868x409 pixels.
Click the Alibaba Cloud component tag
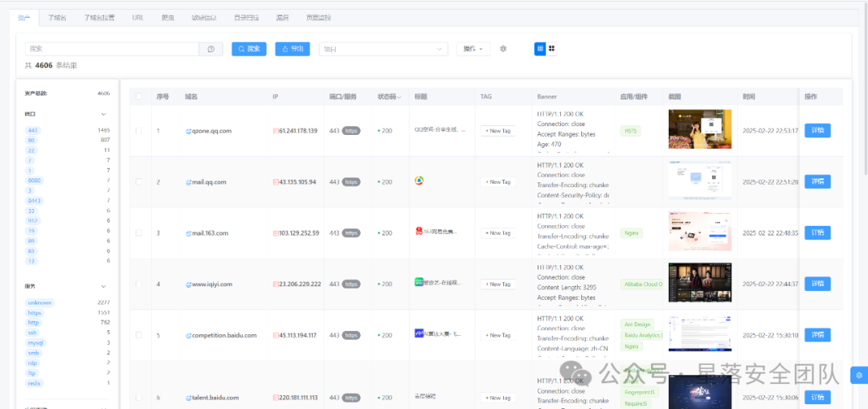pyautogui.click(x=641, y=284)
